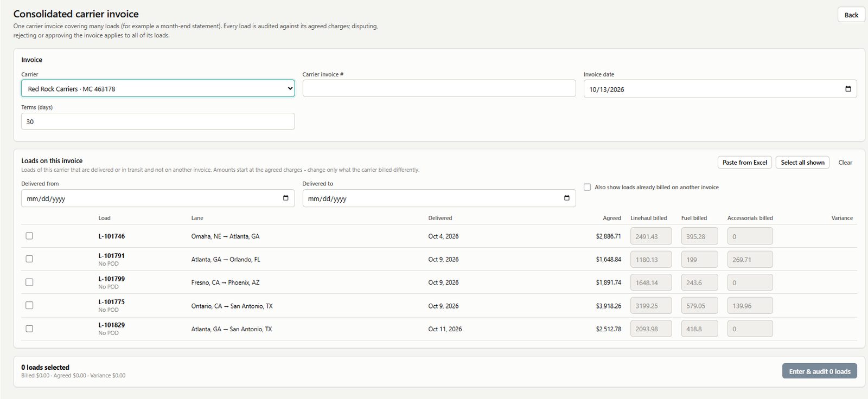Go Back from the consolidated invoice page
Viewport: 868px width, 399px height.
(x=851, y=15)
